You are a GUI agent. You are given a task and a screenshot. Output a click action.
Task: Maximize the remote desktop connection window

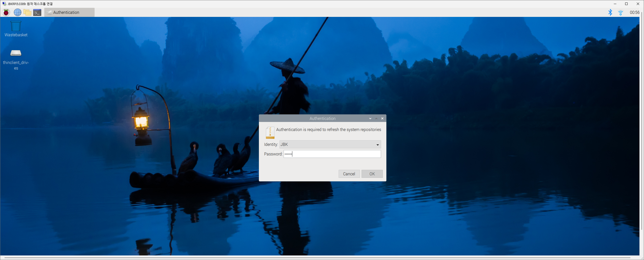(x=626, y=4)
